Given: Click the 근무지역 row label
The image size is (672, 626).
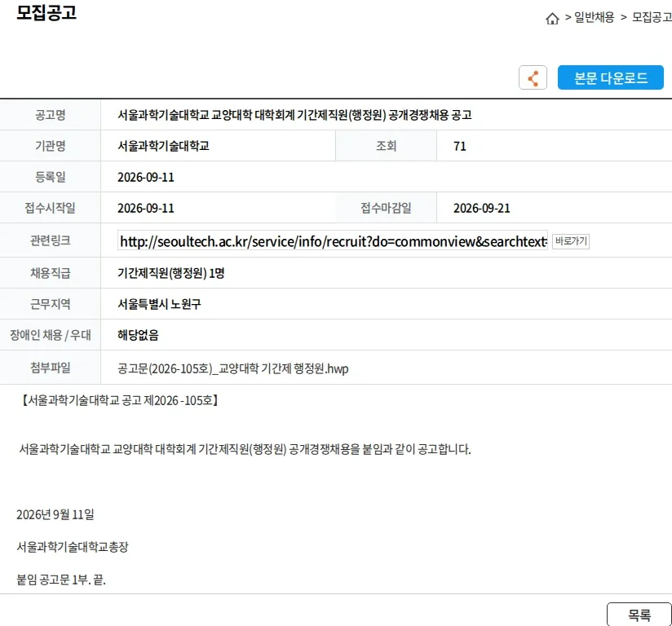Looking at the screenshot, I should pos(50,304).
